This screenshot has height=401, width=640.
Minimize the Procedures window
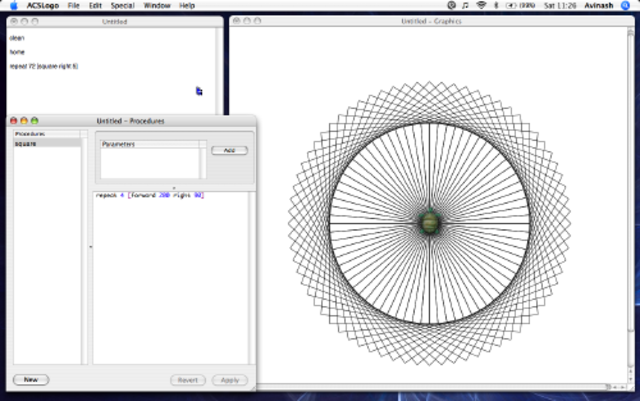24,120
